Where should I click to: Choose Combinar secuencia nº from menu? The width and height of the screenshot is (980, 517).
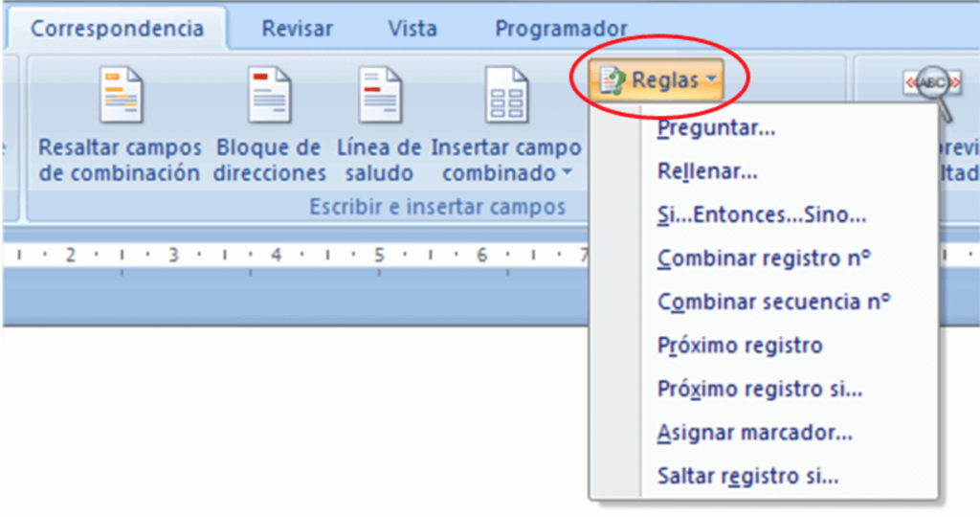[773, 302]
